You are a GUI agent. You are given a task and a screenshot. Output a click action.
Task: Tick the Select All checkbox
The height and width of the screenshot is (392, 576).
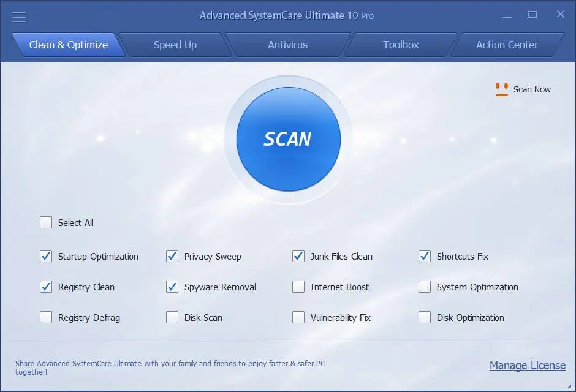[x=46, y=222]
